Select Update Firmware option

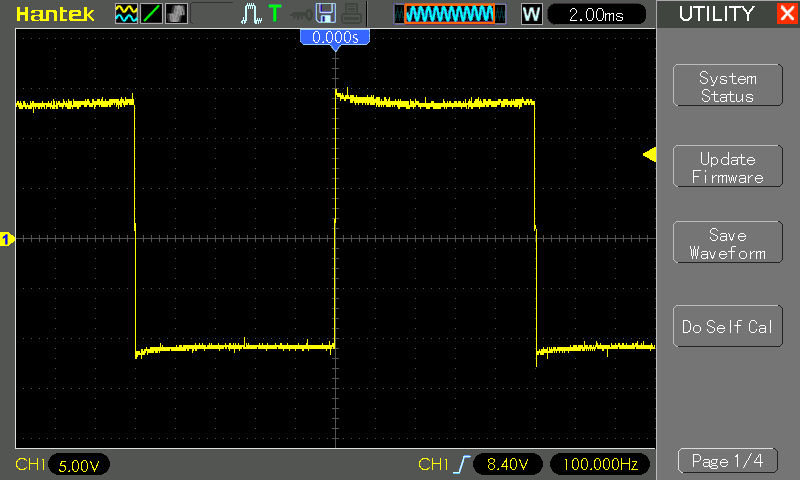(x=727, y=168)
